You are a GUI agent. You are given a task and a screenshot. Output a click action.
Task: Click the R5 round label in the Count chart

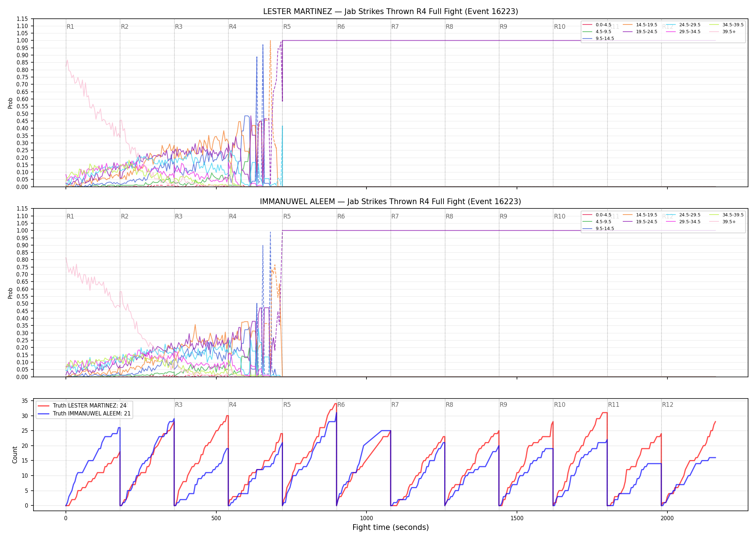[x=287, y=405]
